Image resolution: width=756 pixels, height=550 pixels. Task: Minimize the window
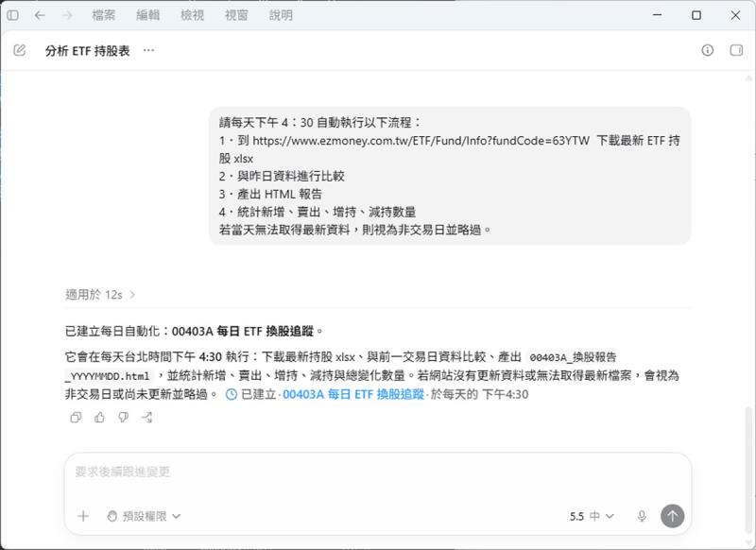657,15
